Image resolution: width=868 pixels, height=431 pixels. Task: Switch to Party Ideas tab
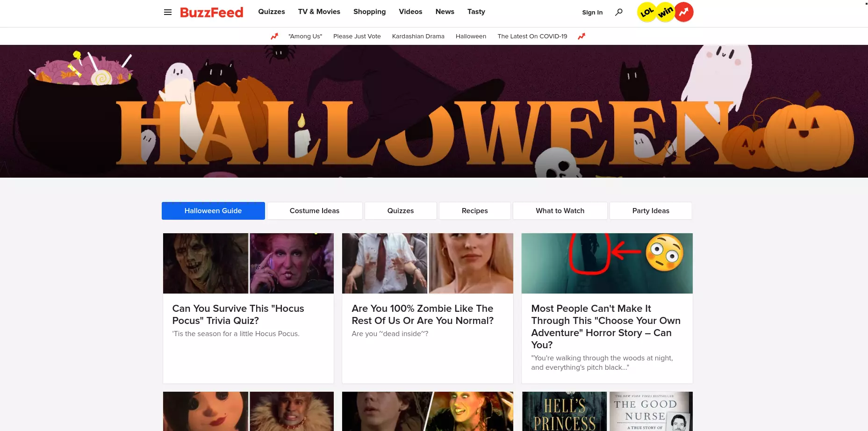[651, 211]
